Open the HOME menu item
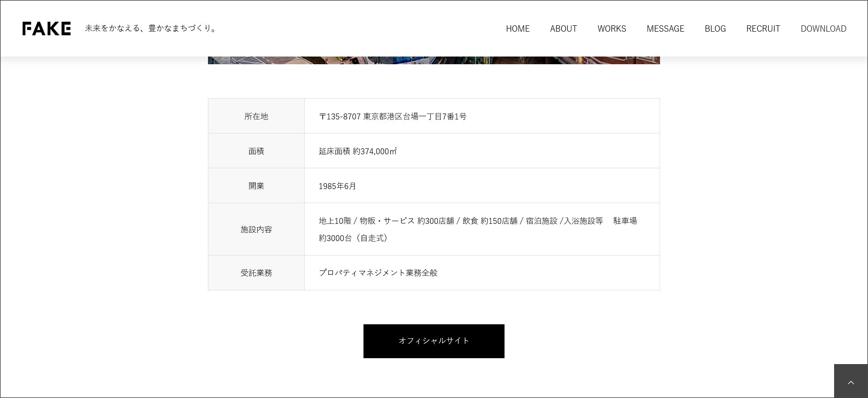 518,28
